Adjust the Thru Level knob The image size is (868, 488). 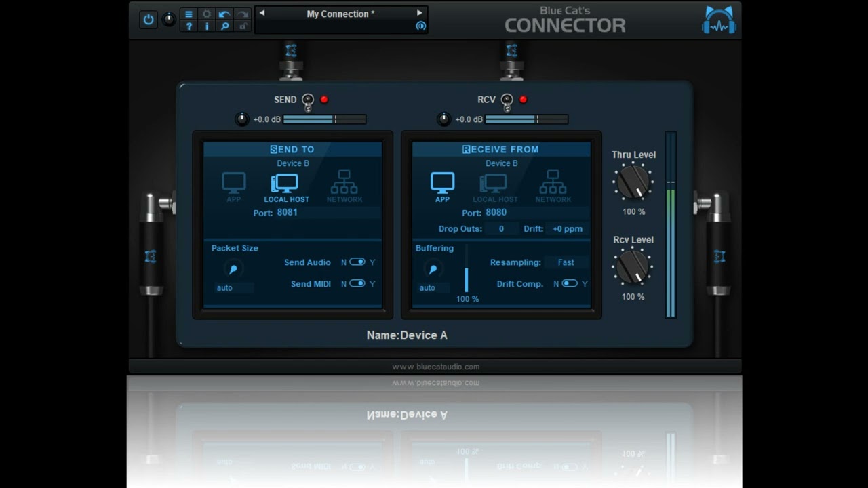(x=633, y=182)
